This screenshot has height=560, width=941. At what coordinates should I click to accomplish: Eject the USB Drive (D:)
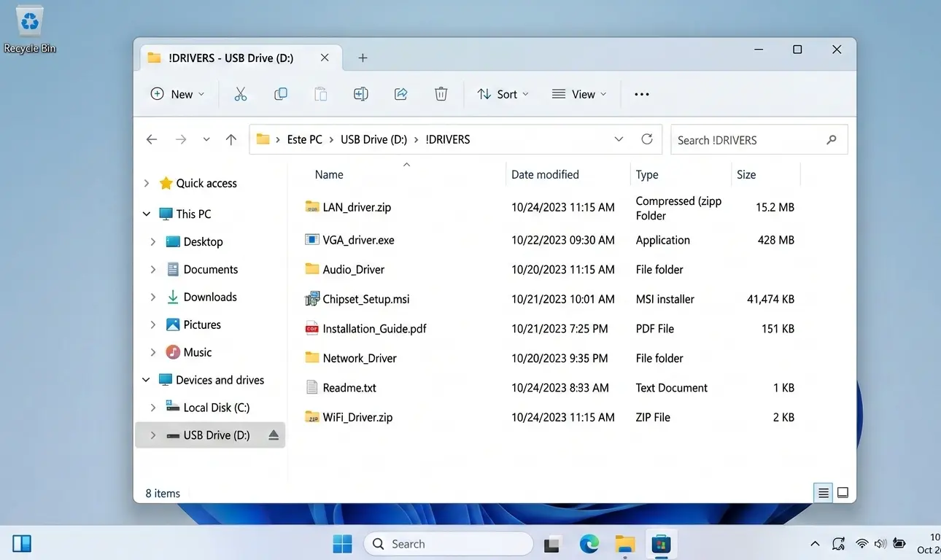click(274, 435)
